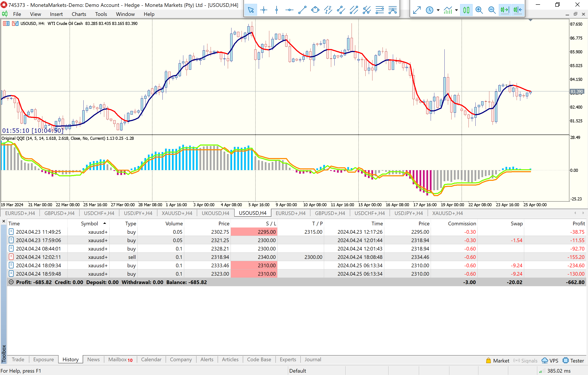Select the crosshair tool
This screenshot has height=375, width=588.
[264, 10]
